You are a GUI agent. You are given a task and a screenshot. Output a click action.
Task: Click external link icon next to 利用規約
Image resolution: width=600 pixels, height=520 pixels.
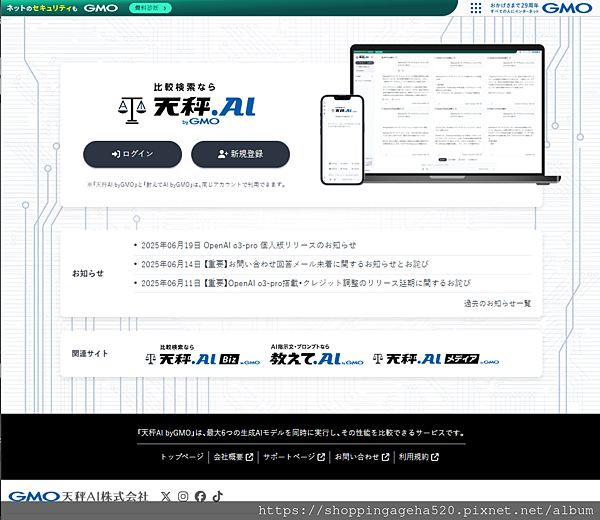[x=435, y=457]
